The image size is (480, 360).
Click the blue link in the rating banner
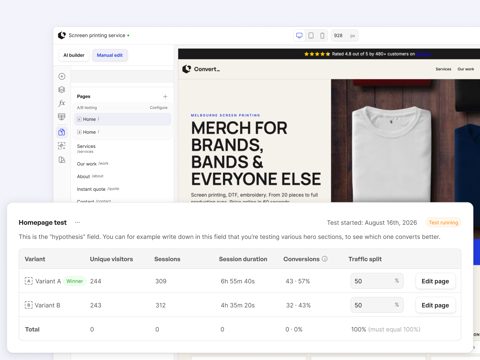coord(424,54)
